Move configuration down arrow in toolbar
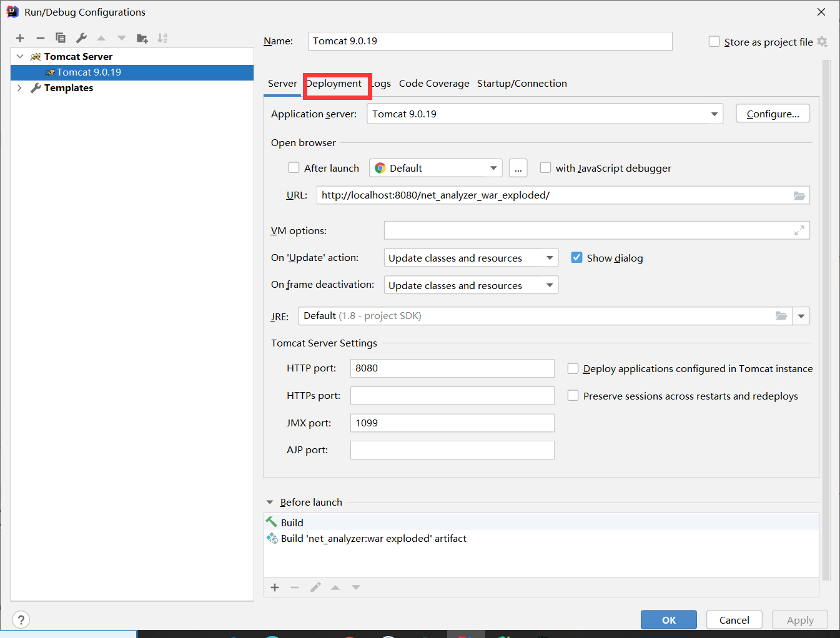The height and width of the screenshot is (638, 840). [122, 38]
